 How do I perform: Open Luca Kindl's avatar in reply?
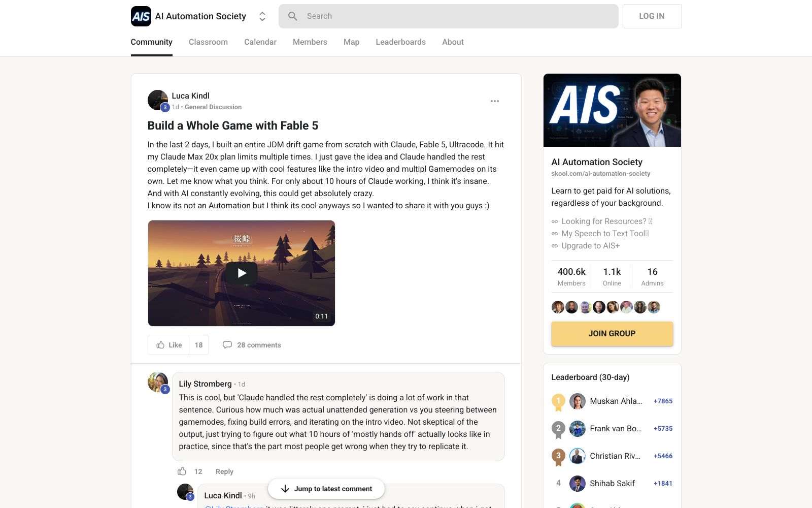tap(185, 492)
